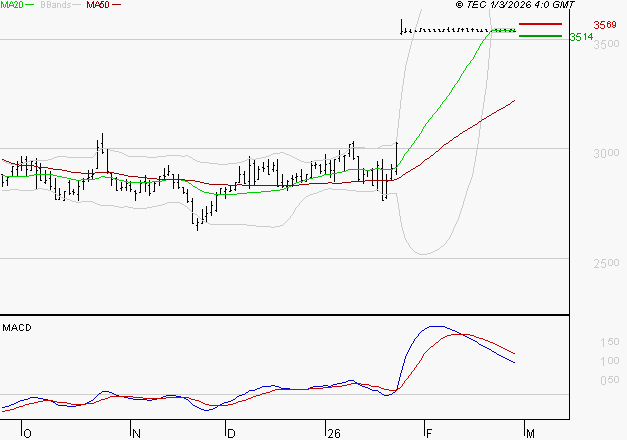
Task: Click the 26 year marker on time axis
Action: click(333, 434)
